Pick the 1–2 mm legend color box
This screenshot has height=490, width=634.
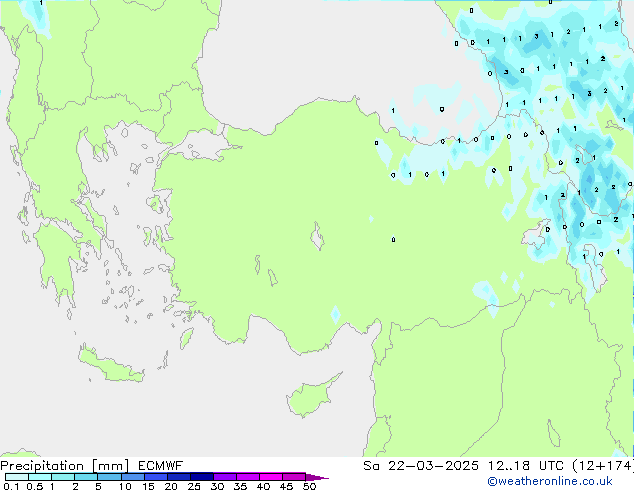63,477
